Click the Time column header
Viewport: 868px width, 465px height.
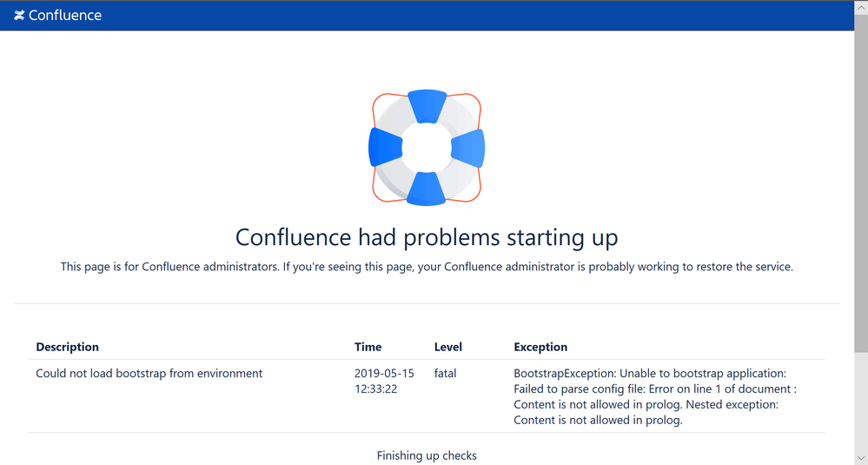click(x=368, y=347)
